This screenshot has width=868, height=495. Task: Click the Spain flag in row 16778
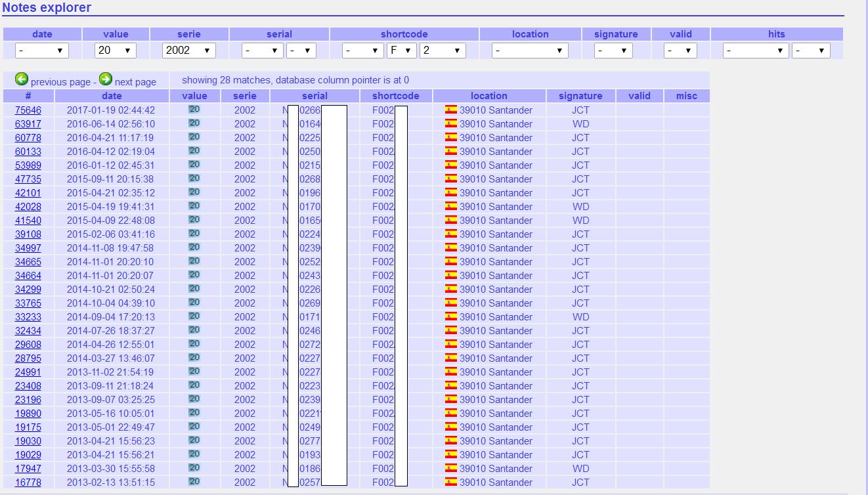pyautogui.click(x=450, y=482)
